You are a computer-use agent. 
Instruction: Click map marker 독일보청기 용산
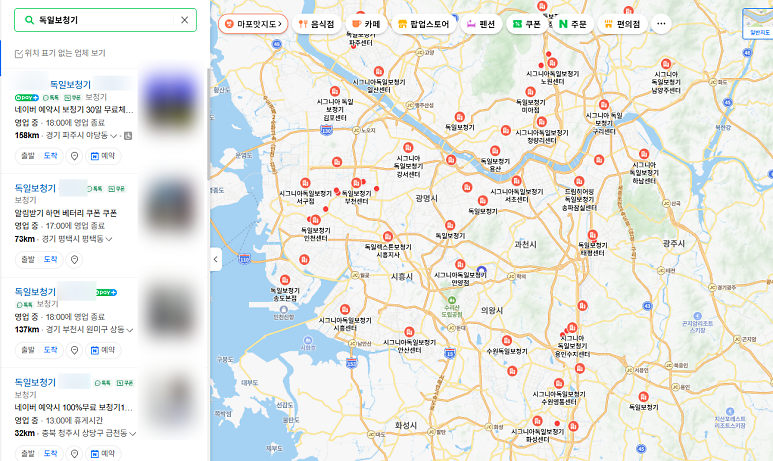[495, 151]
